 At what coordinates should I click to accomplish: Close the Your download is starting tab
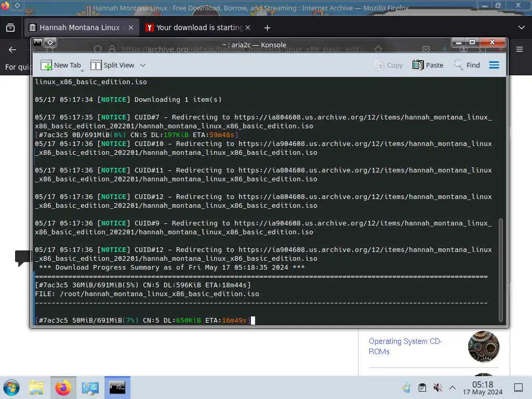tap(248, 28)
